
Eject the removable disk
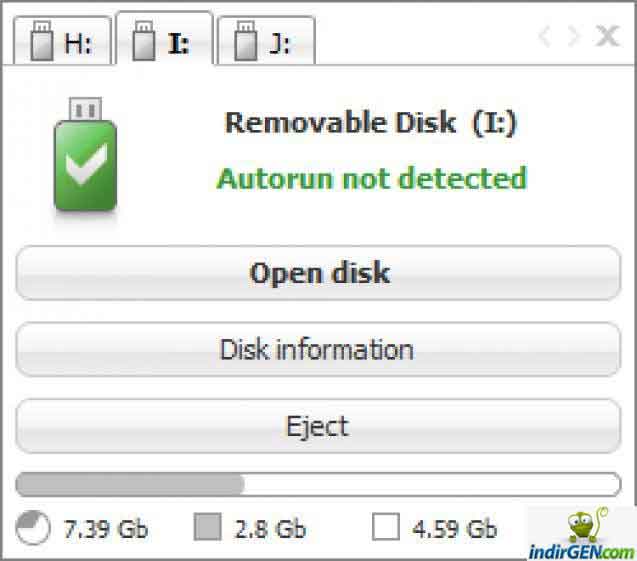coord(318,426)
